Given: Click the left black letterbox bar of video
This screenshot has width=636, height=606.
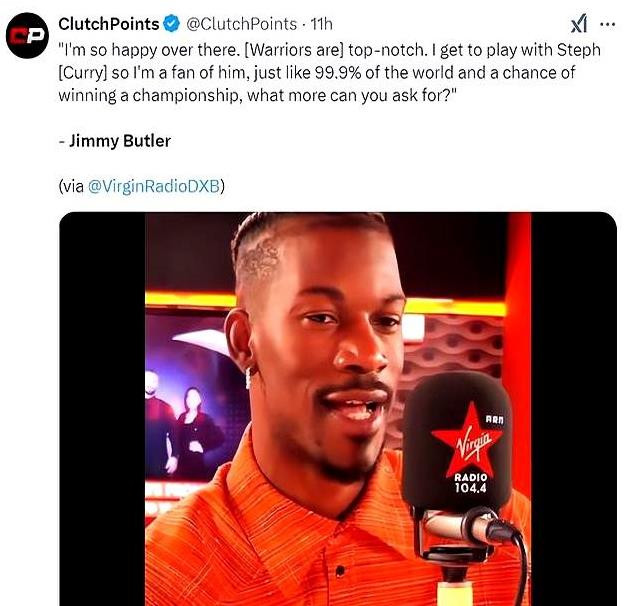Looking at the screenshot, I should tap(103, 409).
